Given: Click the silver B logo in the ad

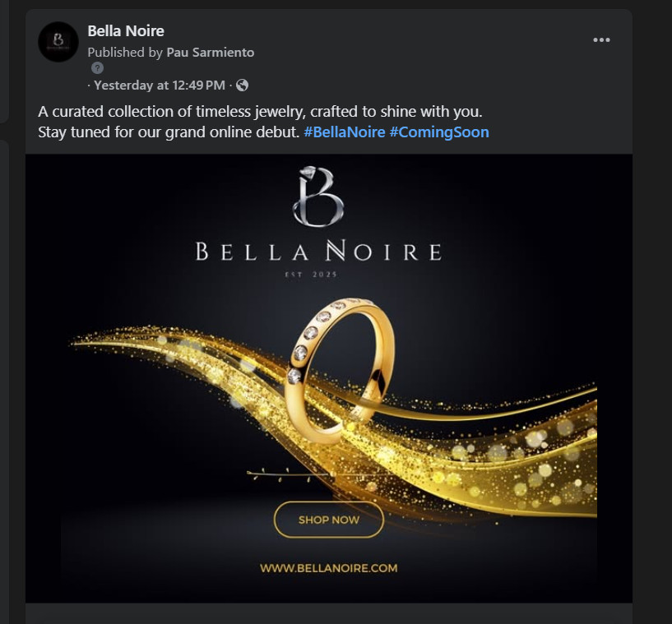Looking at the screenshot, I should 317,197.
